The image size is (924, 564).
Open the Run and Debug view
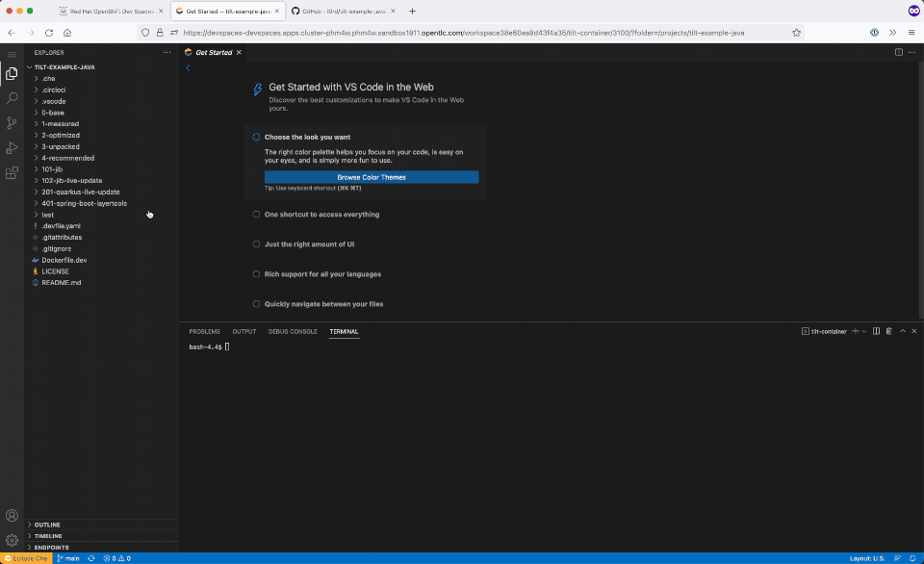click(x=12, y=148)
